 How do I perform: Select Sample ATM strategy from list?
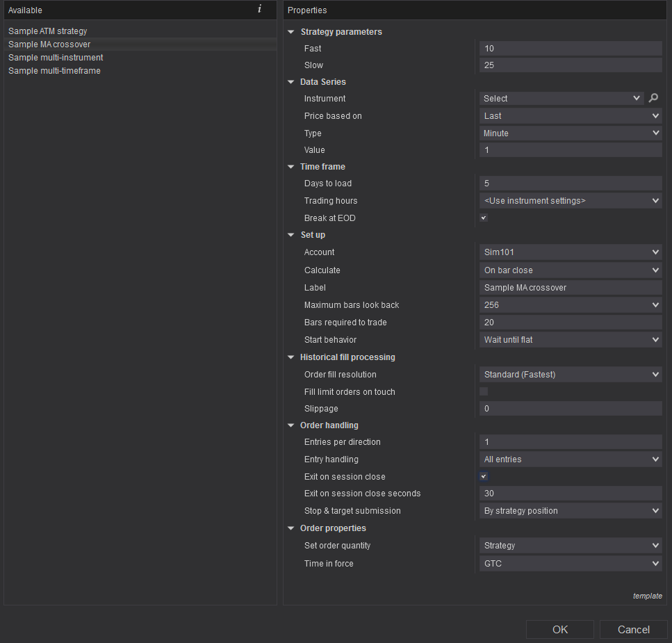click(48, 31)
